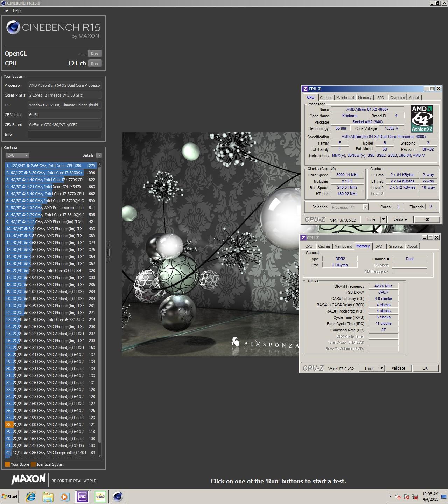The height and width of the screenshot is (504, 448).
Task: Click the Core Speed 3000.14 MHz value
Action: click(x=347, y=175)
